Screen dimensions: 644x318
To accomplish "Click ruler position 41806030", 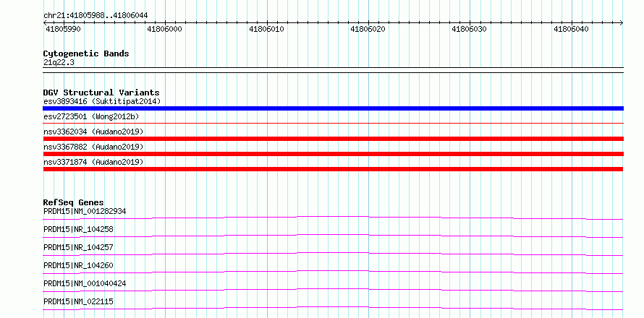I will 470,29.
